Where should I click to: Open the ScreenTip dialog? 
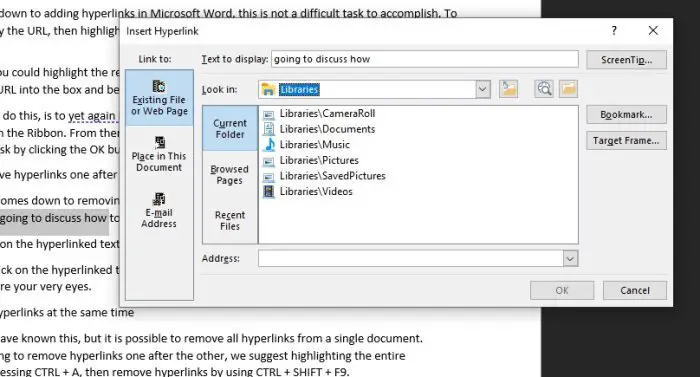[x=626, y=60]
